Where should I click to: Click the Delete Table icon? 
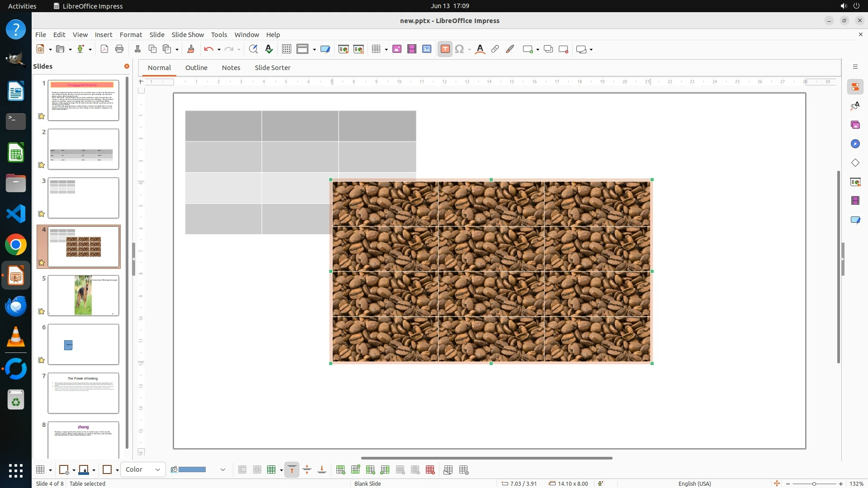click(430, 470)
